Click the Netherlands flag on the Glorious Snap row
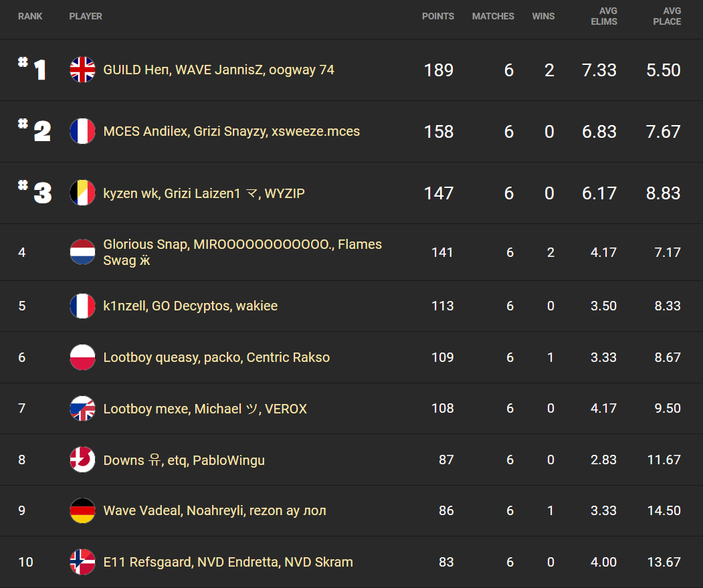Viewport: 703px width, 588px height. pos(82,252)
